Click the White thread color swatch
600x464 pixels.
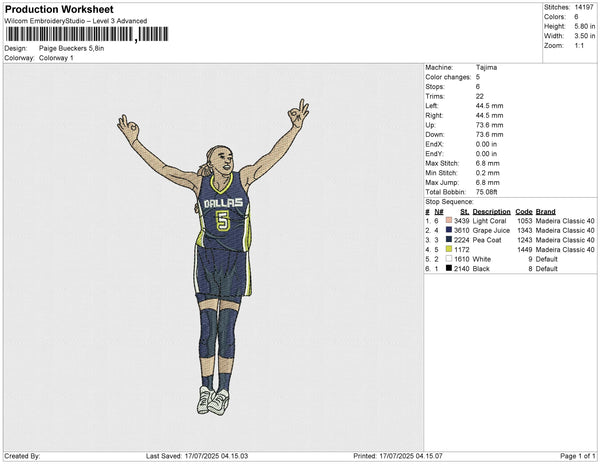coord(449,259)
